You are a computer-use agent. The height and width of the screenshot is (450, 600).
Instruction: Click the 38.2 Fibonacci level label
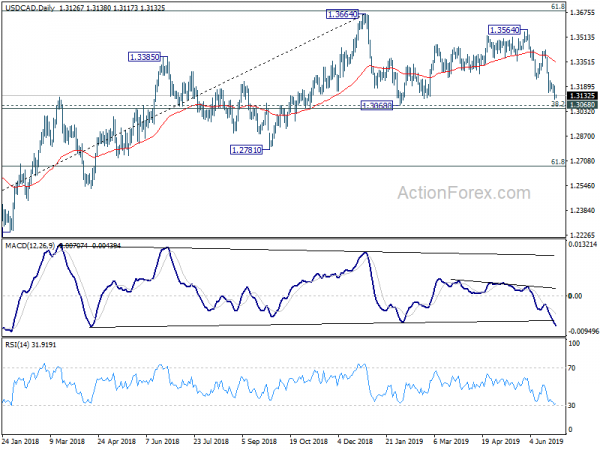[558, 103]
